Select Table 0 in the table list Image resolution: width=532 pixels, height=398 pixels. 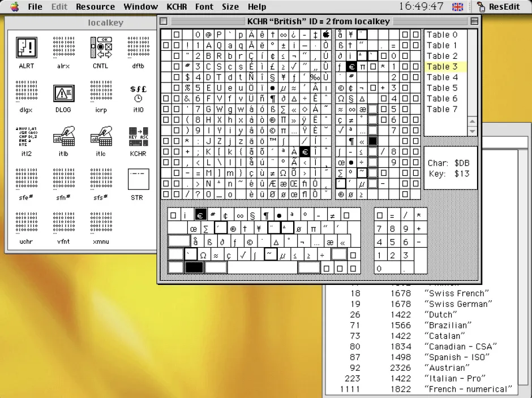(x=442, y=34)
